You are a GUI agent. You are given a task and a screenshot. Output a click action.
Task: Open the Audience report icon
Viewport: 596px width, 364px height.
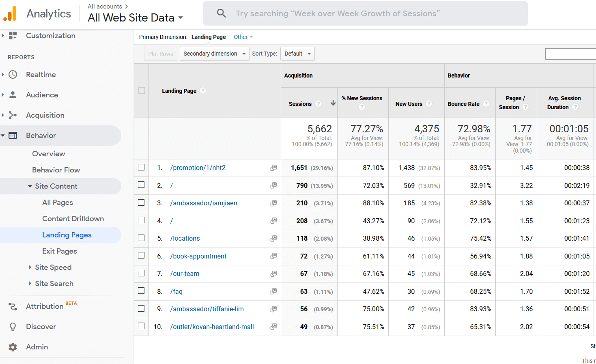tap(13, 95)
